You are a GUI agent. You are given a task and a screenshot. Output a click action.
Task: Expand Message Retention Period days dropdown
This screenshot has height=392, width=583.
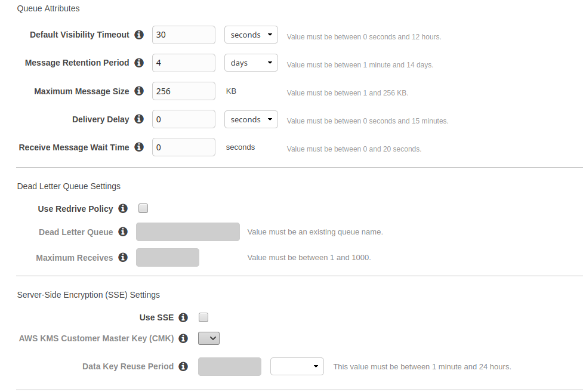[x=251, y=63]
